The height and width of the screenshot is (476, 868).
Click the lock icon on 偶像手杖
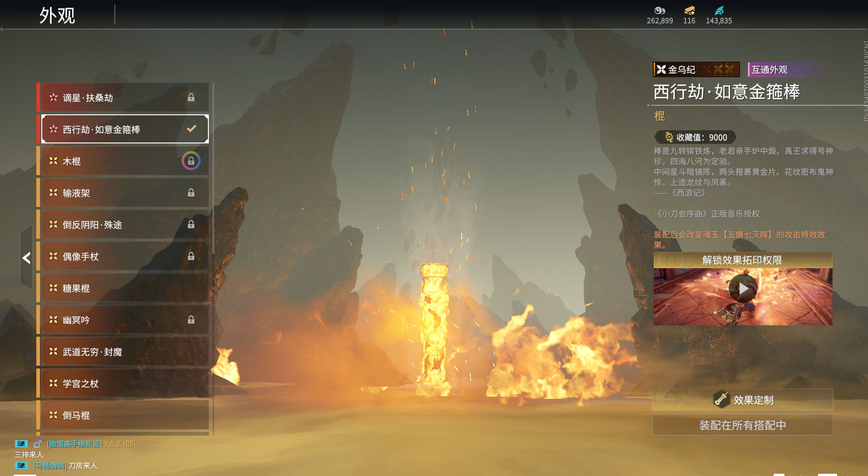tap(191, 256)
